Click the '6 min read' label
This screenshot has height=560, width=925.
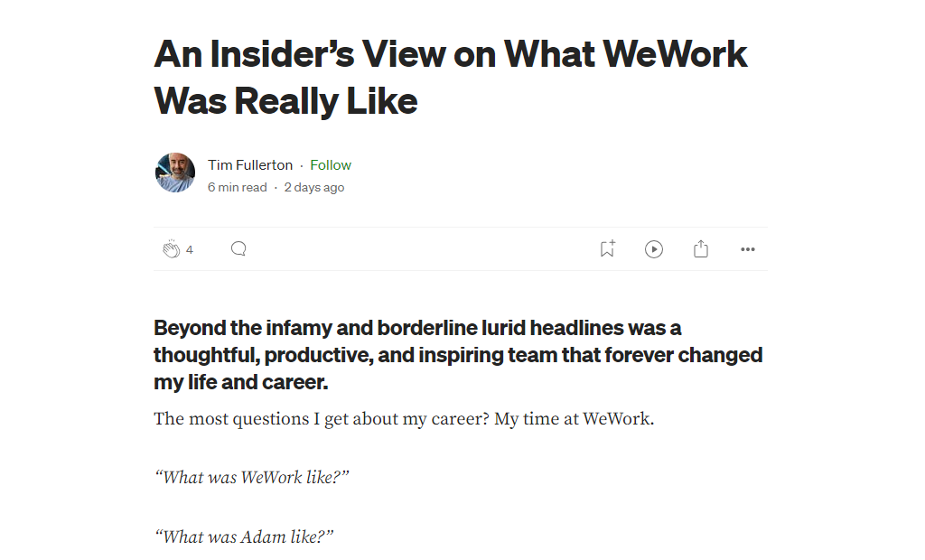238,188
